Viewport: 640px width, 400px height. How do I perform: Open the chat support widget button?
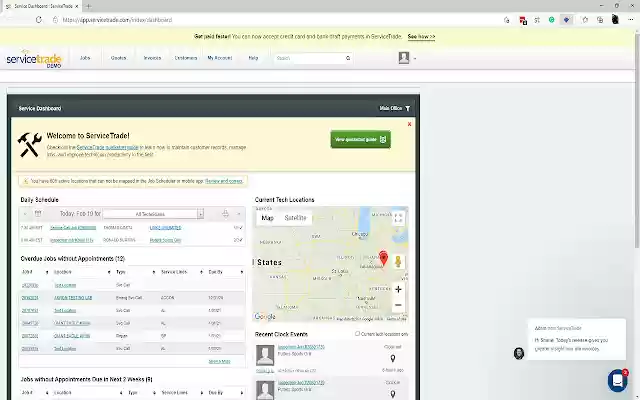tap(617, 380)
